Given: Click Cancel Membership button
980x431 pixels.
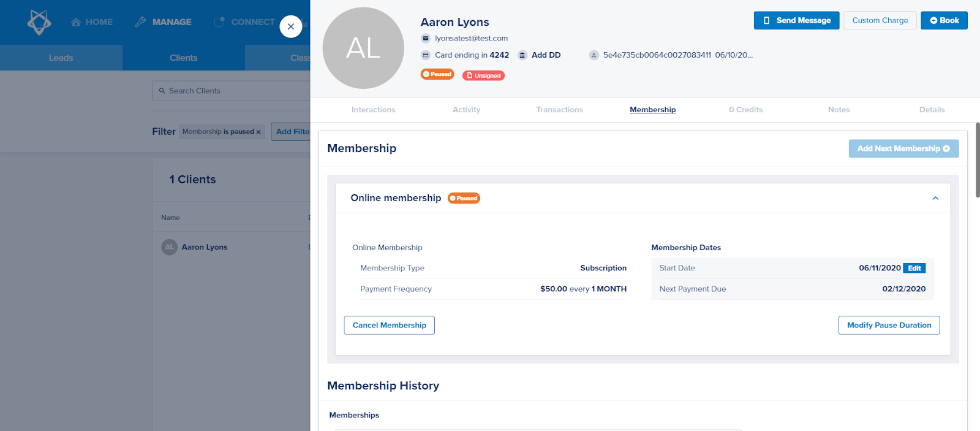Looking at the screenshot, I should click(390, 326).
